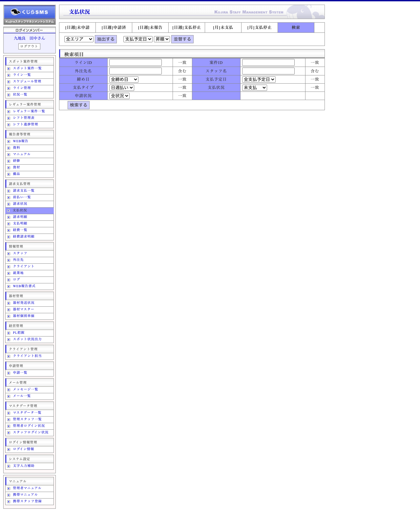
Task: Open the 請求状況 sidebar link
Action: [x=20, y=204]
